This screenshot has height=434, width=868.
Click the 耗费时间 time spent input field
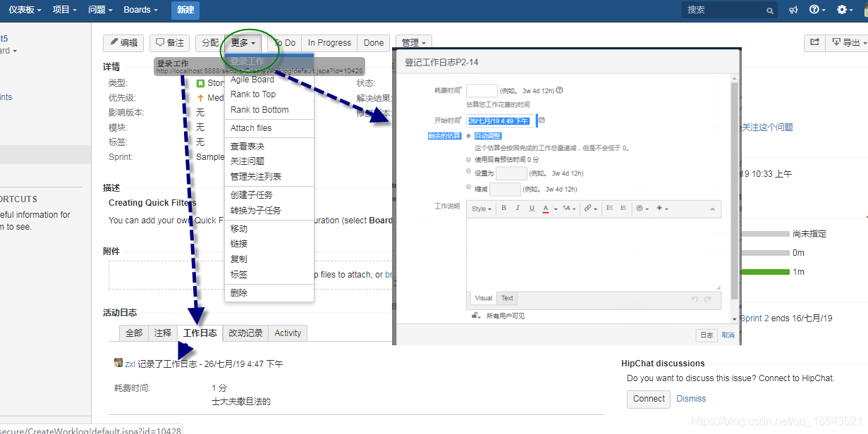click(x=482, y=90)
